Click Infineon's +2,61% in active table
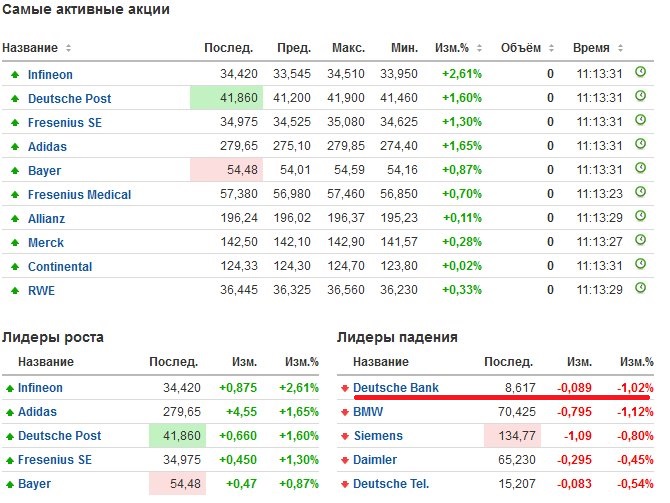This screenshot has height=503, width=670. click(x=462, y=74)
